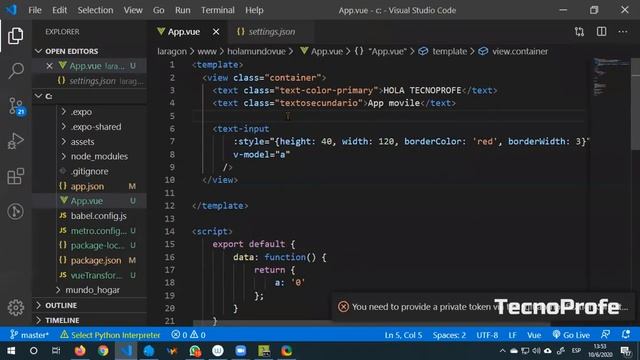Open the Selection menu
The width and height of the screenshot is (640, 360).
coord(95,10)
